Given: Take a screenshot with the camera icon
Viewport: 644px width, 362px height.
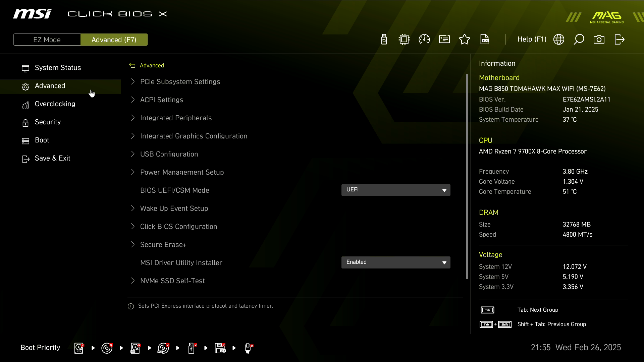Looking at the screenshot, I should (x=599, y=39).
